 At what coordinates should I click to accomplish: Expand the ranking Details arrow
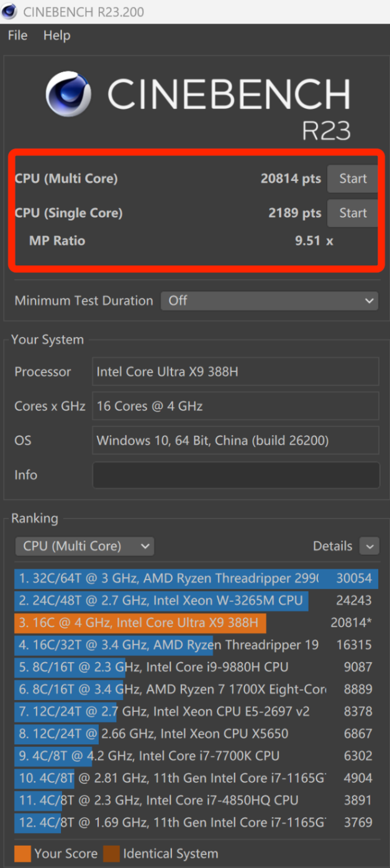[370, 547]
